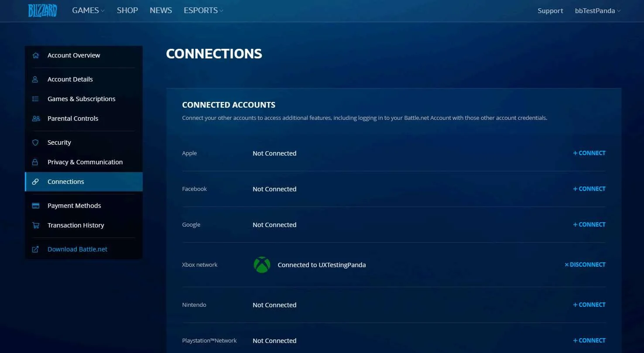This screenshot has width=644, height=353.
Task: Click the 'Connected to UXTestingPanda' text
Action: tap(322, 265)
